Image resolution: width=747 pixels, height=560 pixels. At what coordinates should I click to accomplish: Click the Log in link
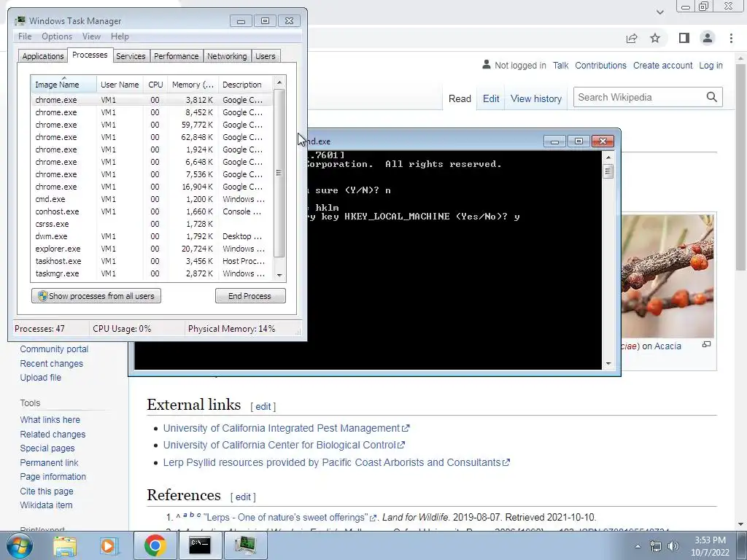(x=711, y=65)
